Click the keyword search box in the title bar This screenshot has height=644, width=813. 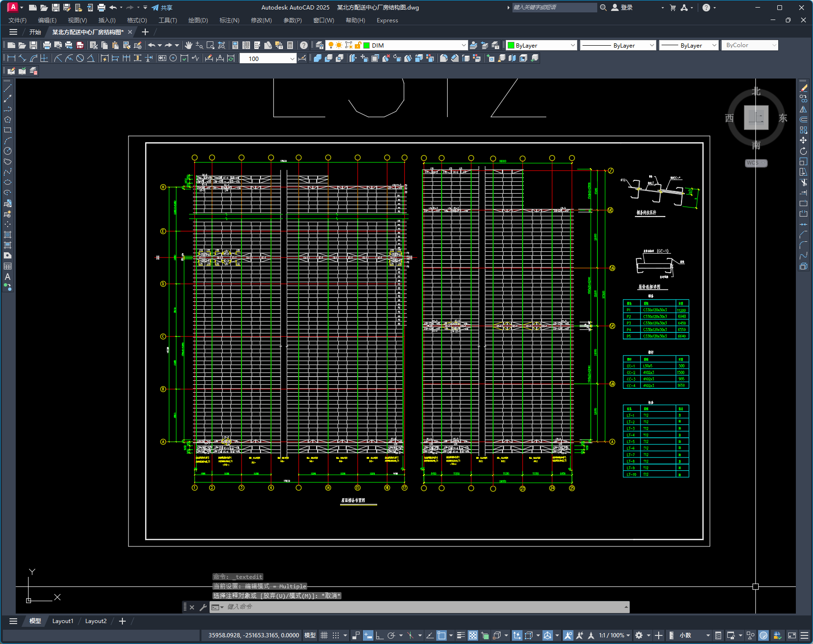(554, 8)
